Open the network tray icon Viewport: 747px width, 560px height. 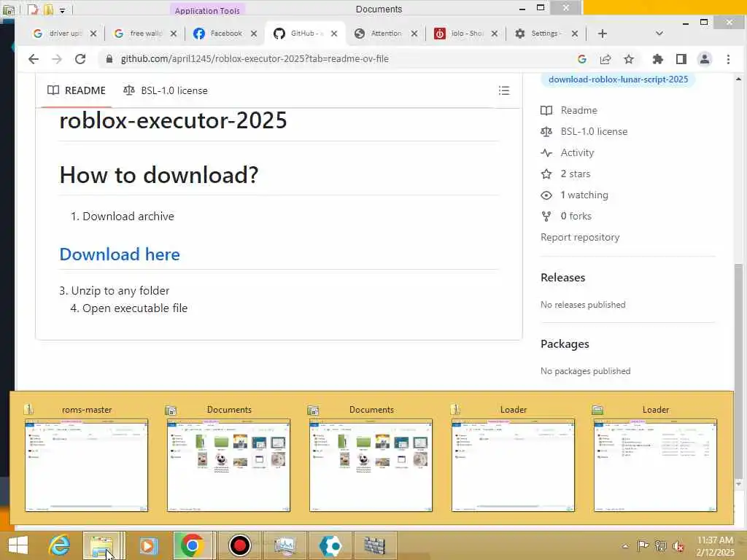(x=660, y=546)
